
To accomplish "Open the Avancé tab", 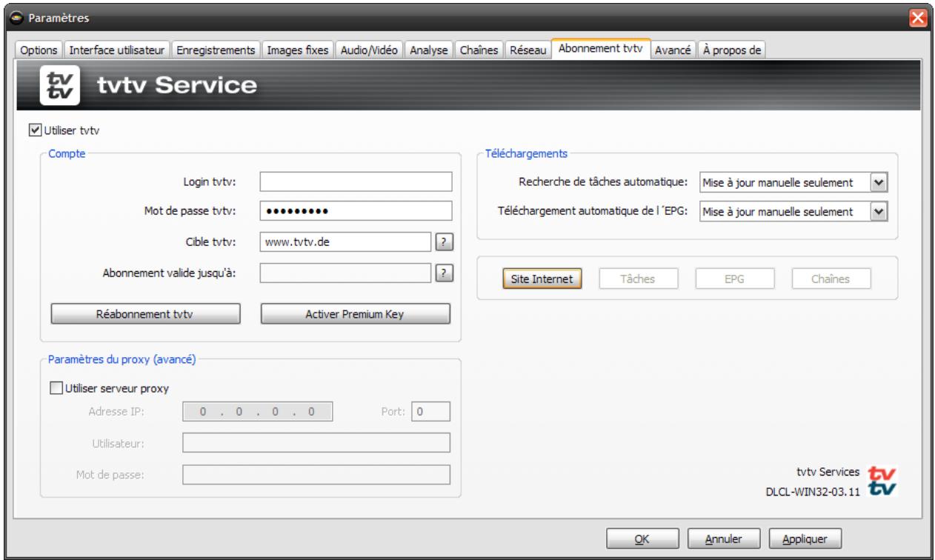I will [x=673, y=50].
